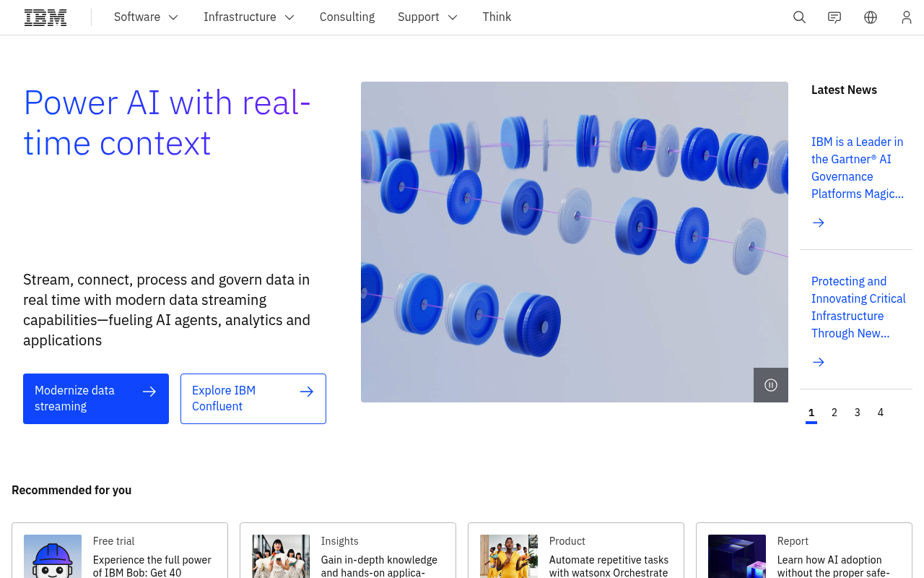Open the chat icon in header
Image resolution: width=924 pixels, height=578 pixels.
click(834, 17)
